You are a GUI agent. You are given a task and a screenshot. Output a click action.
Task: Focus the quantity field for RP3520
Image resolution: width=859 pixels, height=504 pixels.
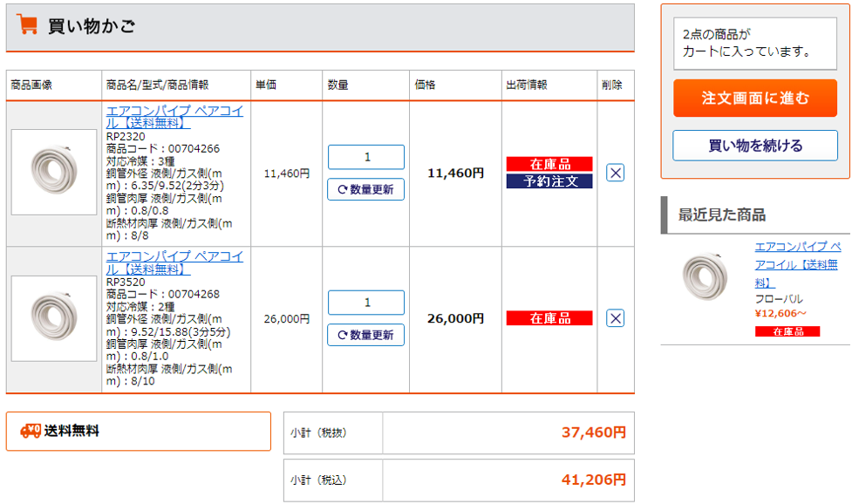point(366,303)
